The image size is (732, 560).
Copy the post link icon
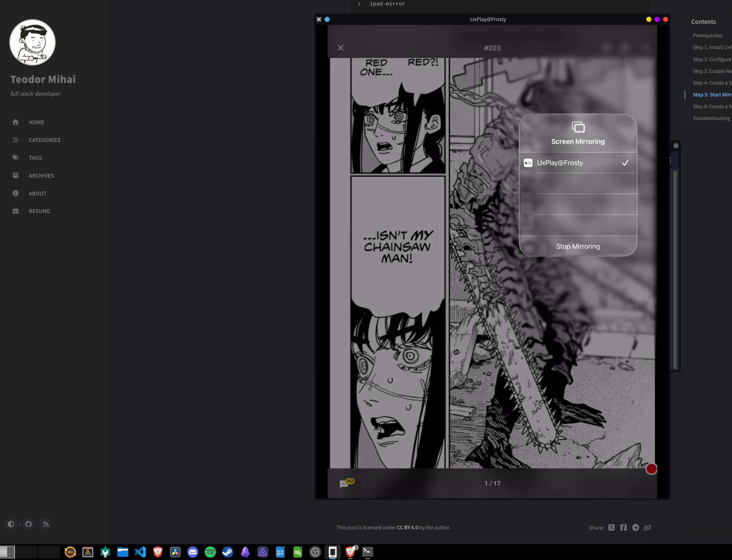coord(647,527)
